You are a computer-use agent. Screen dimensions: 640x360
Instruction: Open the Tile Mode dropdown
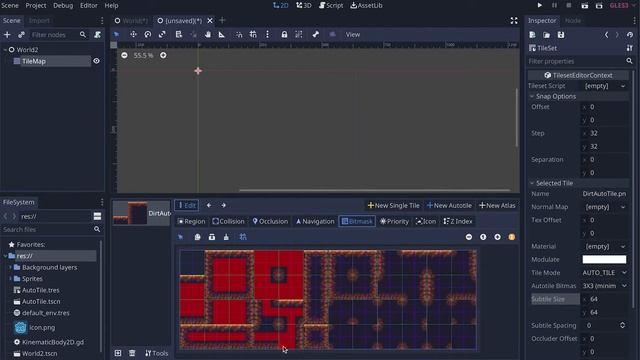click(604, 273)
